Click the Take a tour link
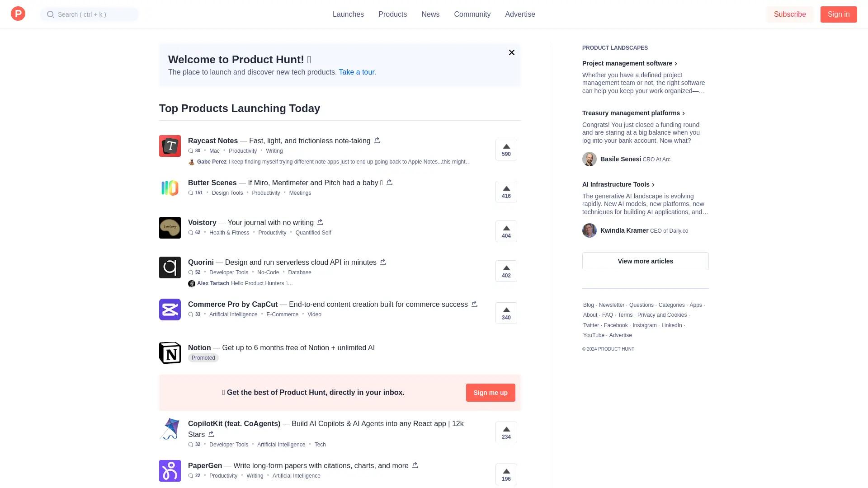The image size is (868, 488). click(x=357, y=72)
